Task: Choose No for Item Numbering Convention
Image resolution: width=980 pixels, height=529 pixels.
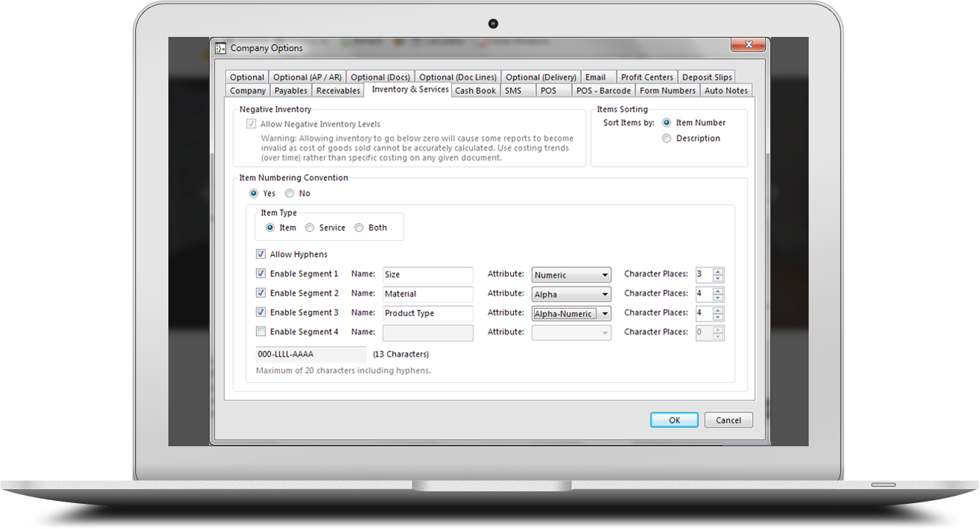Action: point(289,194)
